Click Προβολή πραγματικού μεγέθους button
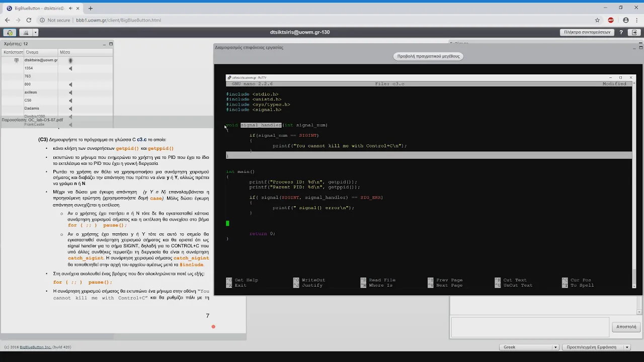 [x=429, y=56]
